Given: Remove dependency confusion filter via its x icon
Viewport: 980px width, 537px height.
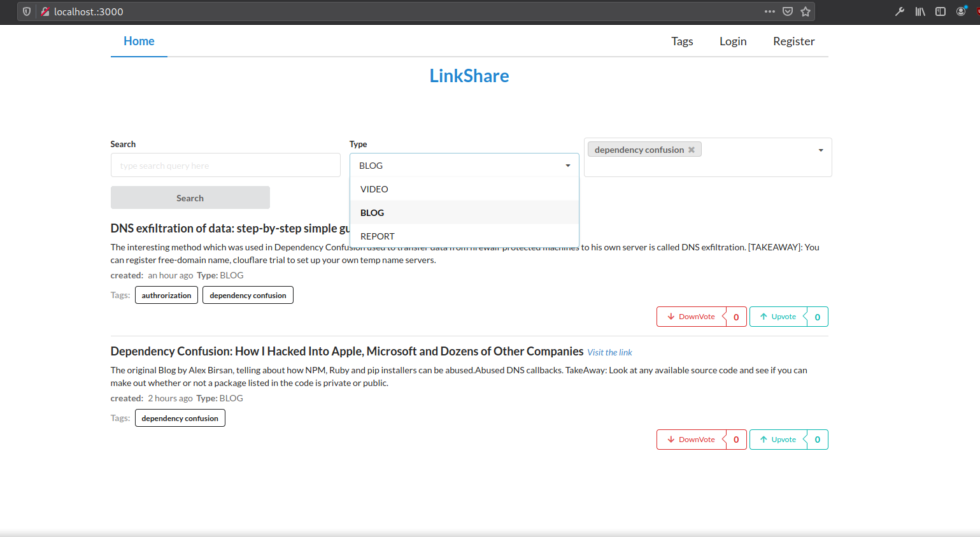Looking at the screenshot, I should pyautogui.click(x=692, y=149).
